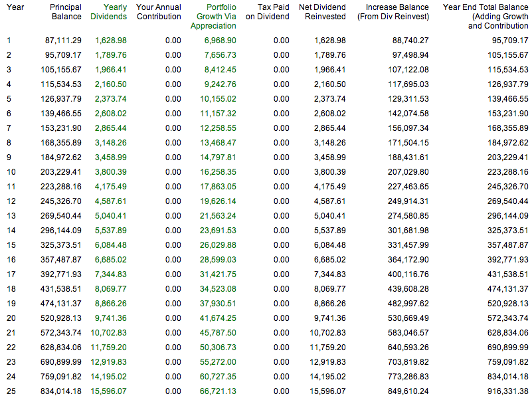The width and height of the screenshot is (532, 398).
Task: Select year 13 Yearly Dividends 5,040.41
Action: pyautogui.click(x=111, y=215)
